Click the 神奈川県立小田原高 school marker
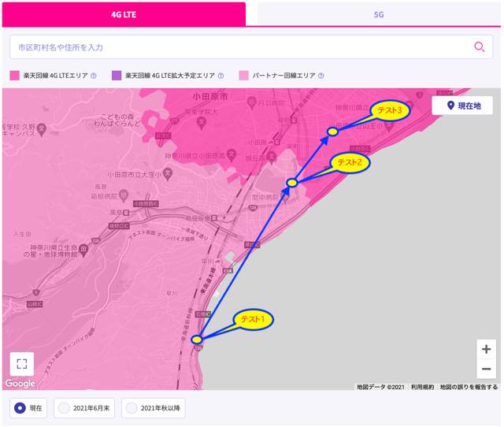 click(x=231, y=154)
